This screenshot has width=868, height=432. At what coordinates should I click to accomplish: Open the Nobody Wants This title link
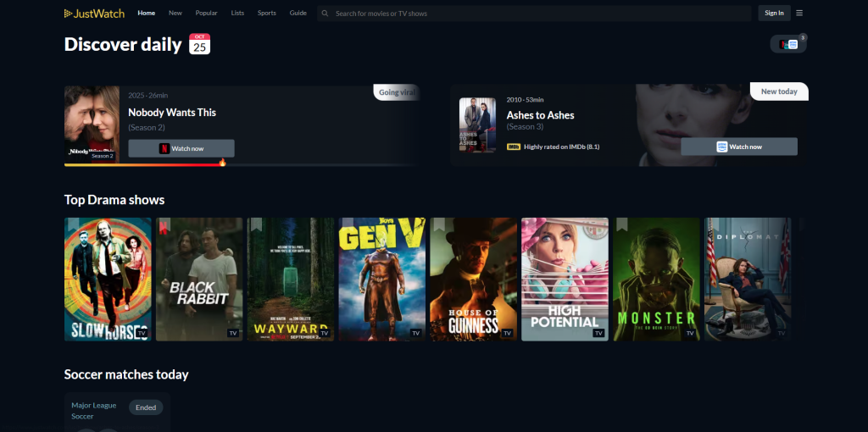click(x=172, y=113)
